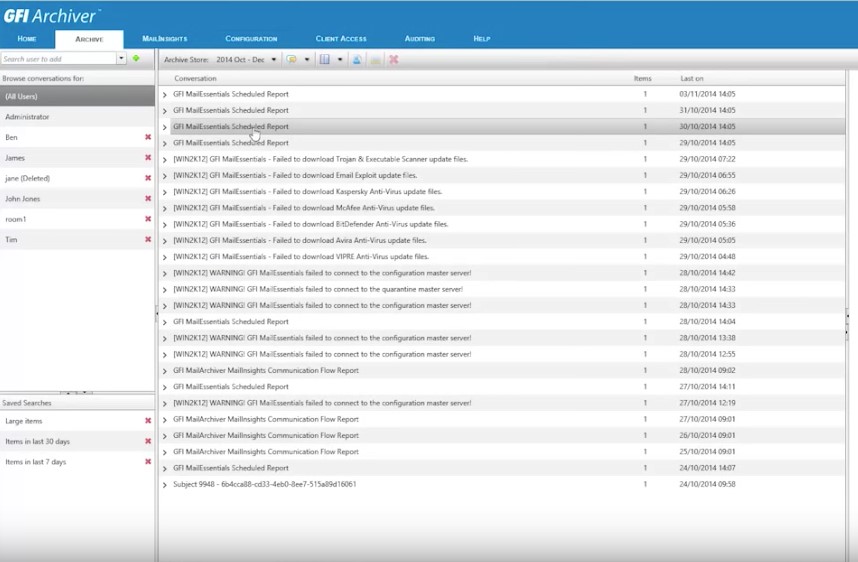858x562 pixels.
Task: Click the red delete X in the toolbar
Action: tap(393, 59)
